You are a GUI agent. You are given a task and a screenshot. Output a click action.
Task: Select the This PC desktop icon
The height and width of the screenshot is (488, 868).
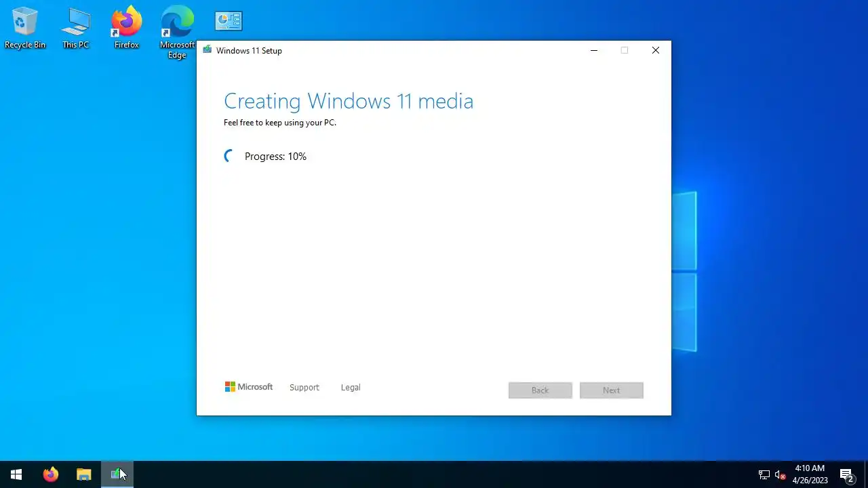75,28
